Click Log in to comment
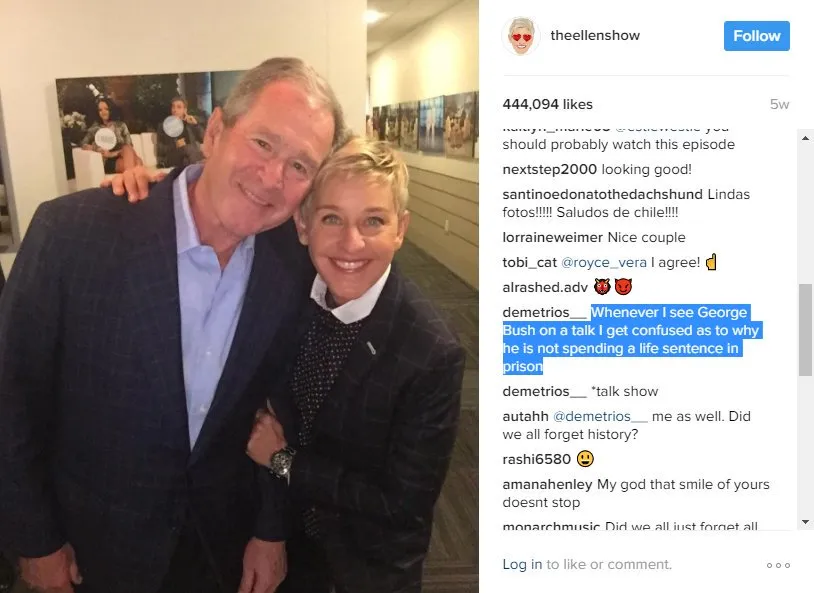The width and height of the screenshot is (814, 593). [522, 564]
